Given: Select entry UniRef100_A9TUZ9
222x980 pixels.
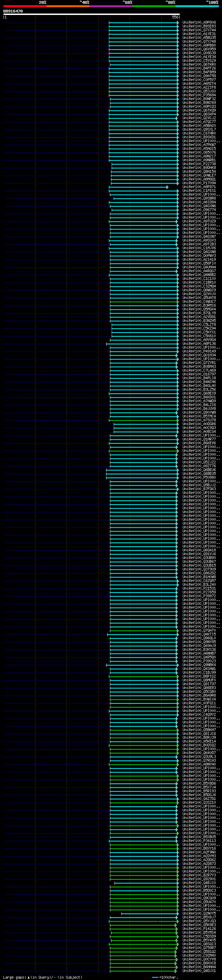Looking at the screenshot, I should coord(199,221).
